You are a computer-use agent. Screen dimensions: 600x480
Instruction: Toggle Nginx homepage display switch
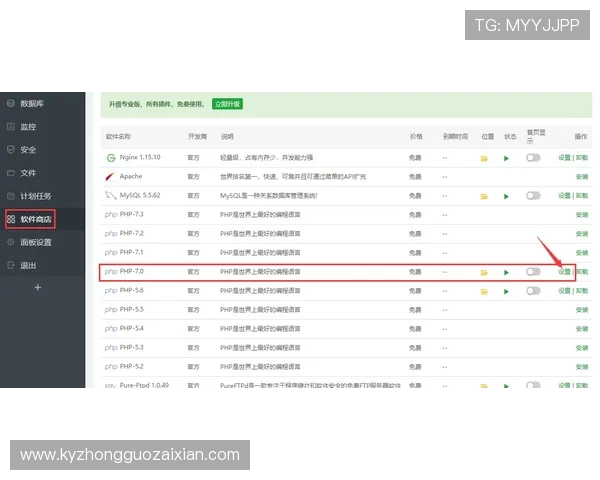533,158
